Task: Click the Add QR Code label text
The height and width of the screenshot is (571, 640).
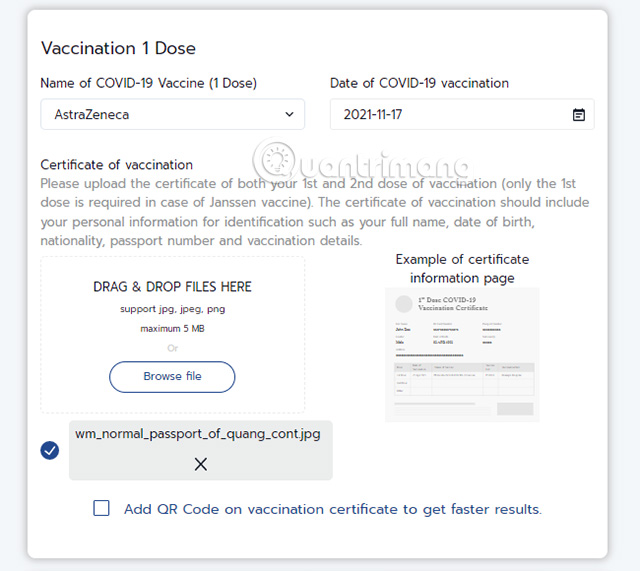Action: pos(332,509)
